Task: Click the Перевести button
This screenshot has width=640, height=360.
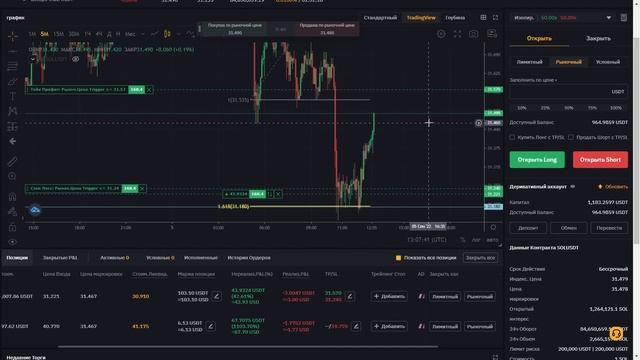Action: click(x=609, y=228)
